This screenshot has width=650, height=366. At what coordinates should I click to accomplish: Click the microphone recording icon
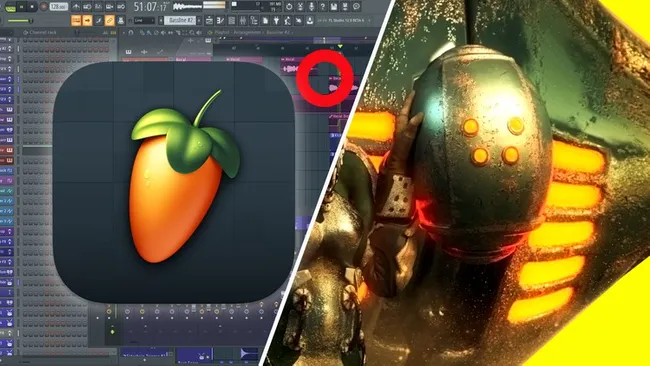311,7
